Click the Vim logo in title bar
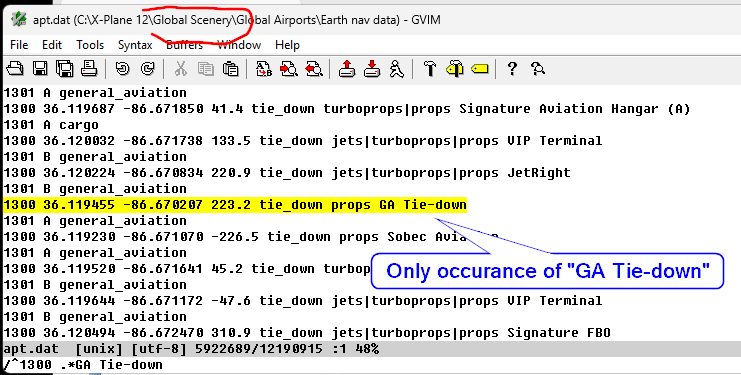The image size is (741, 375). [x=19, y=19]
